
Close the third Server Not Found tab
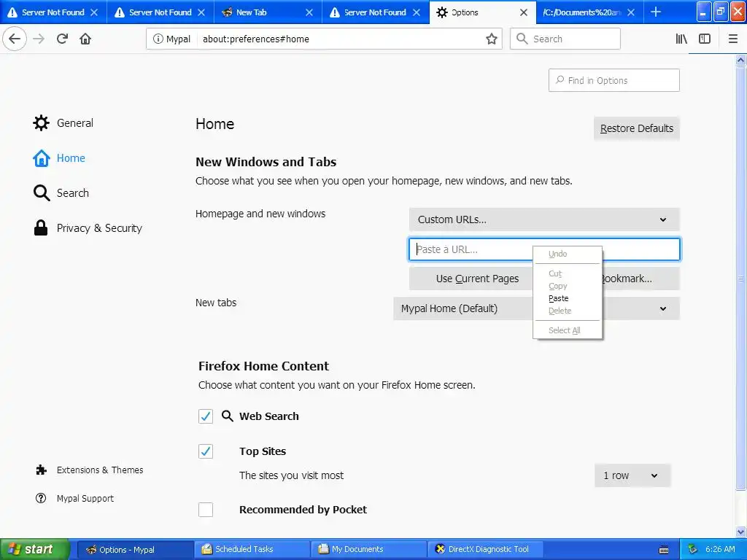417,12
